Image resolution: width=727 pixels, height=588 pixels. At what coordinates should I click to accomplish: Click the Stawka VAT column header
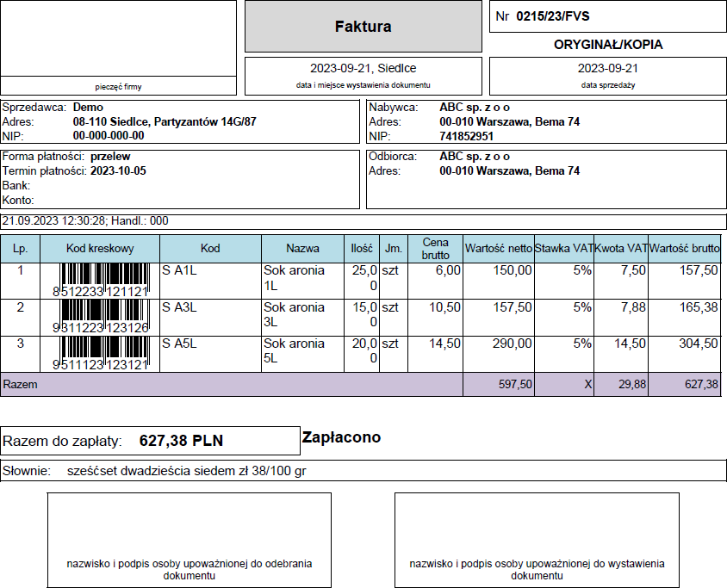pyautogui.click(x=563, y=249)
